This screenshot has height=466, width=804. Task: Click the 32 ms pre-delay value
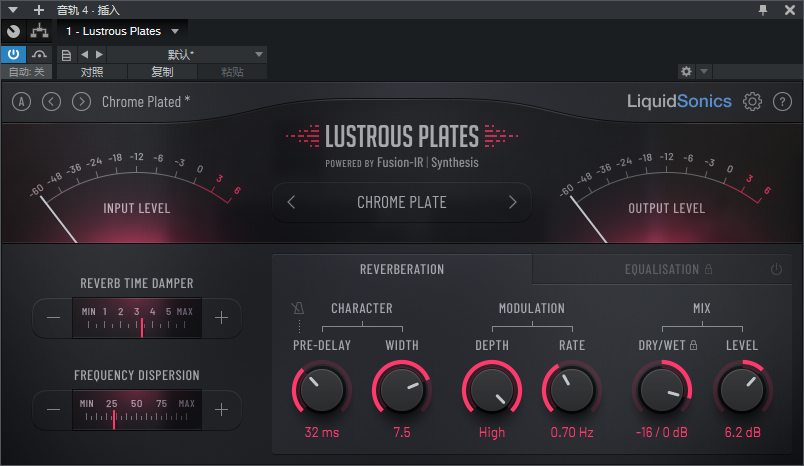321,432
